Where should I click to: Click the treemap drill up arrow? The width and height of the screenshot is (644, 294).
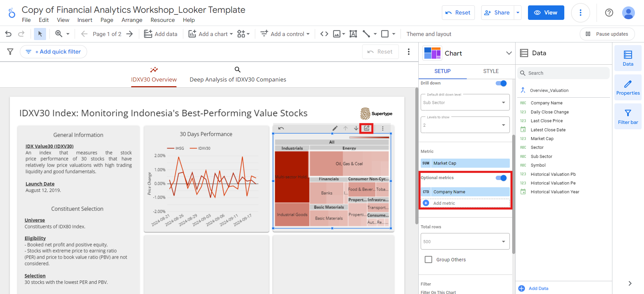[345, 128]
